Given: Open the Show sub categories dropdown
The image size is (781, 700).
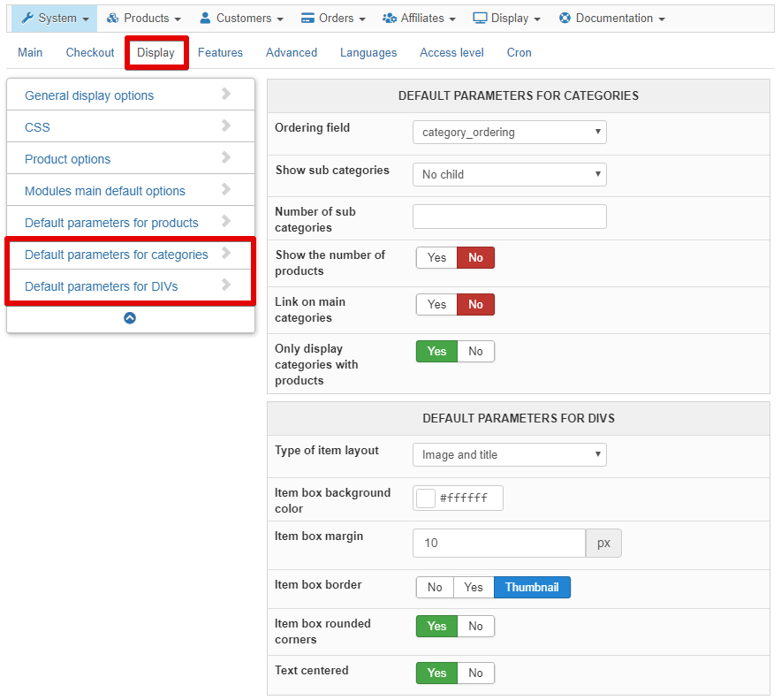Looking at the screenshot, I should coord(510,174).
